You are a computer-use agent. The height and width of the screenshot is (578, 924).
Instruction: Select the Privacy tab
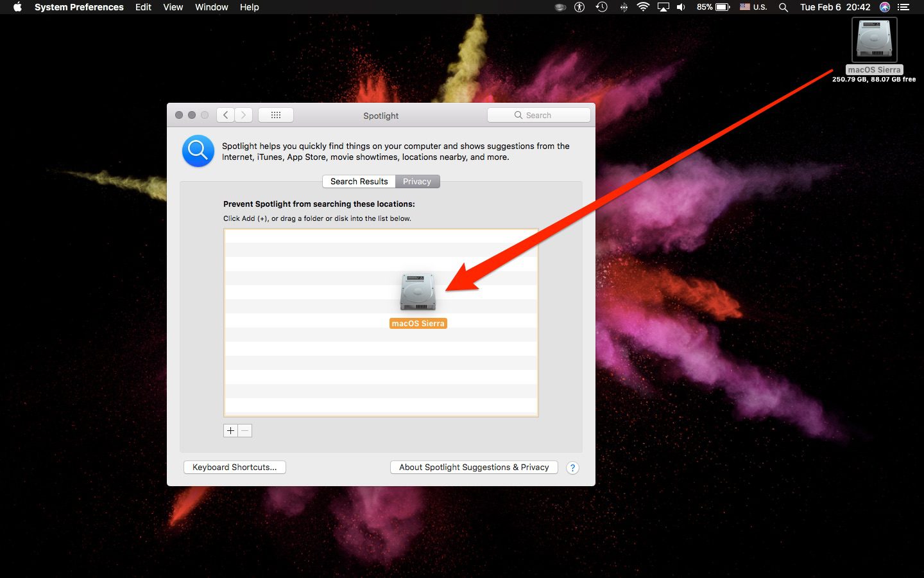[417, 182]
